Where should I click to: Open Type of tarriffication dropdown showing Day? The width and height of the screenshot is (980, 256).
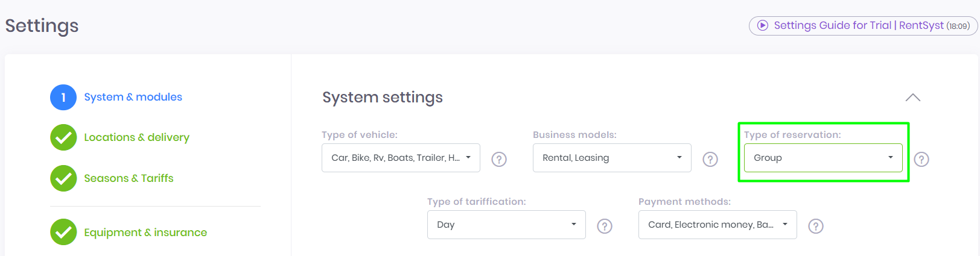pyautogui.click(x=506, y=225)
